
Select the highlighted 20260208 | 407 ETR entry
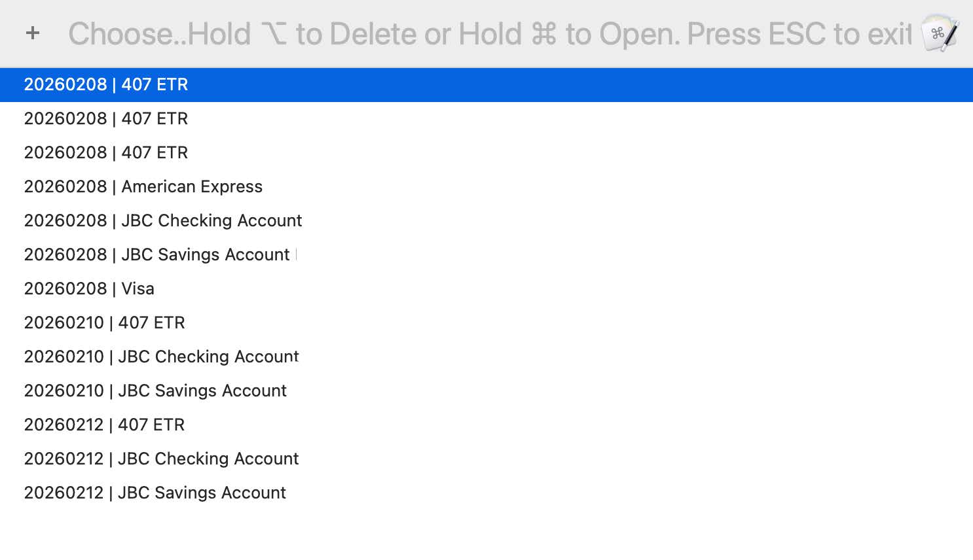coord(106,85)
